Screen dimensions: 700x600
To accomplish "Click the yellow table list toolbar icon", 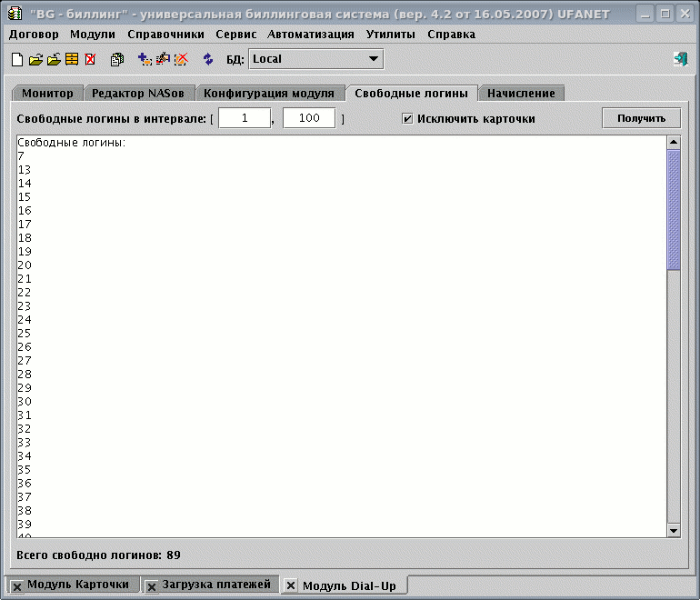I will (72, 60).
